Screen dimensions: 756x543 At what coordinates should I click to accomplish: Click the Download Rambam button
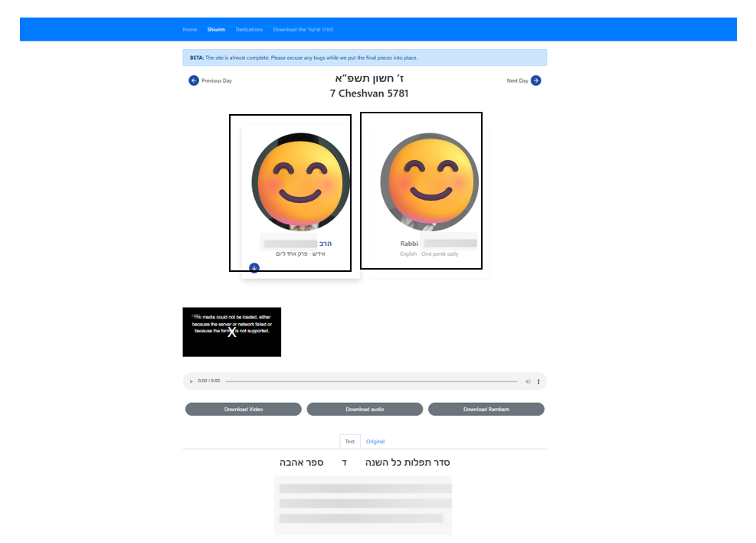click(486, 410)
